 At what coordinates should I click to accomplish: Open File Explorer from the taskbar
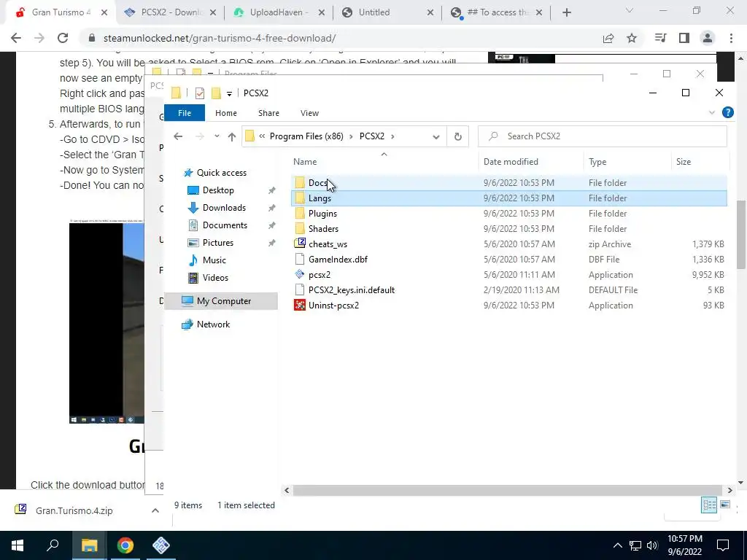(x=90, y=545)
